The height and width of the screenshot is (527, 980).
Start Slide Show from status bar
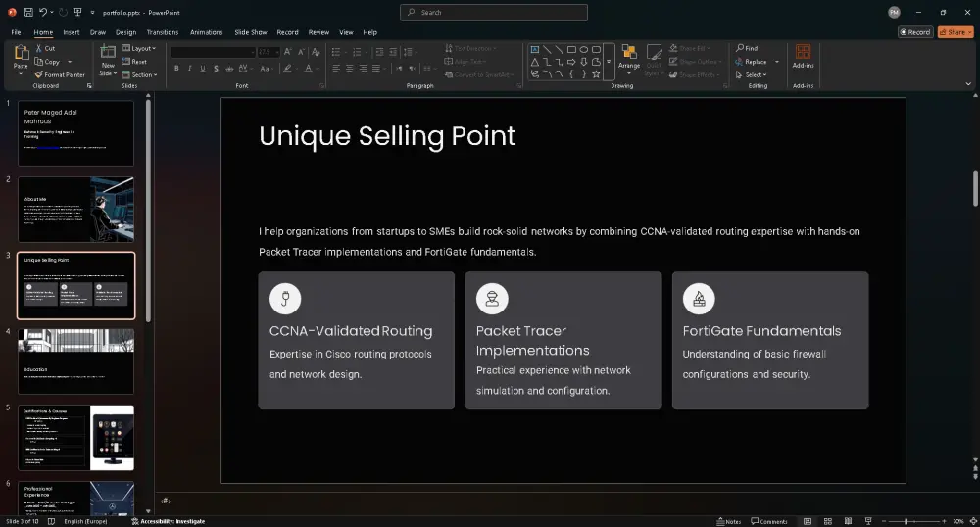coord(868,521)
